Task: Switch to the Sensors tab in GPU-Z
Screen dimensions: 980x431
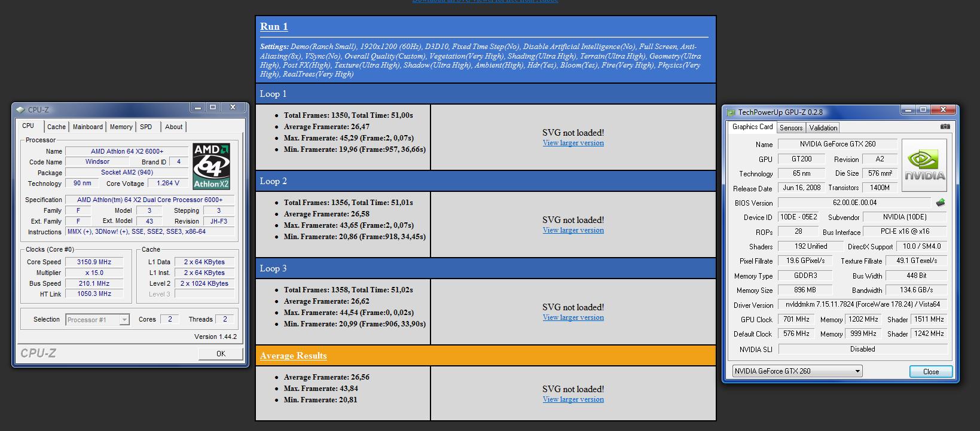Action: tap(791, 128)
